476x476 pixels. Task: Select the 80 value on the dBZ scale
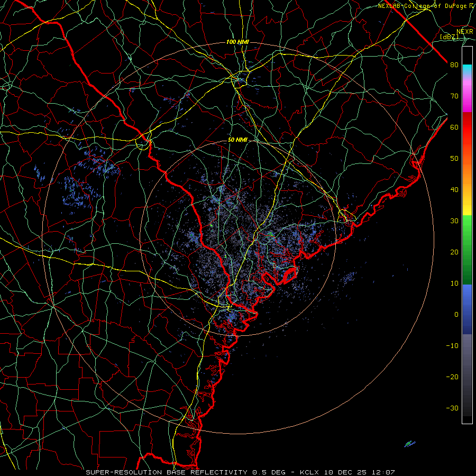pyautogui.click(x=454, y=65)
